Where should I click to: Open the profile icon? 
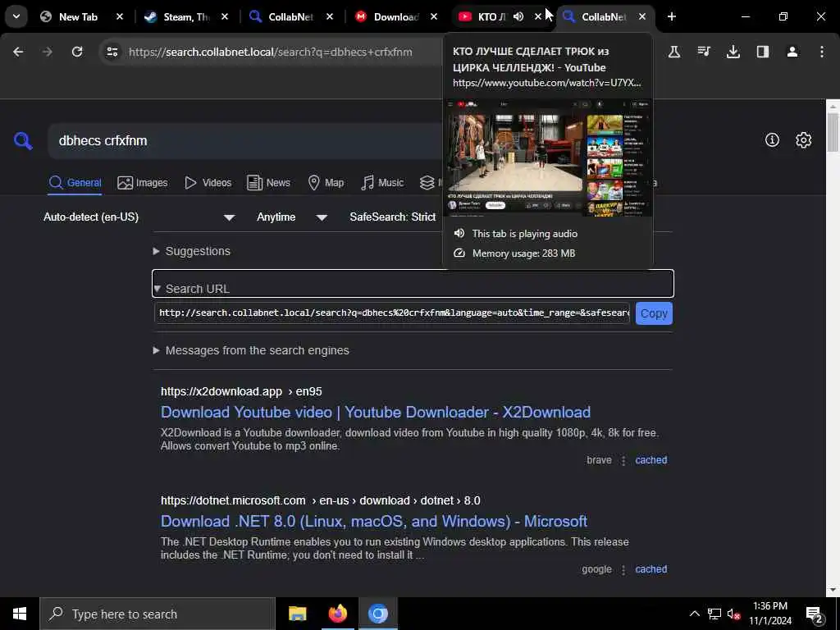(x=792, y=52)
